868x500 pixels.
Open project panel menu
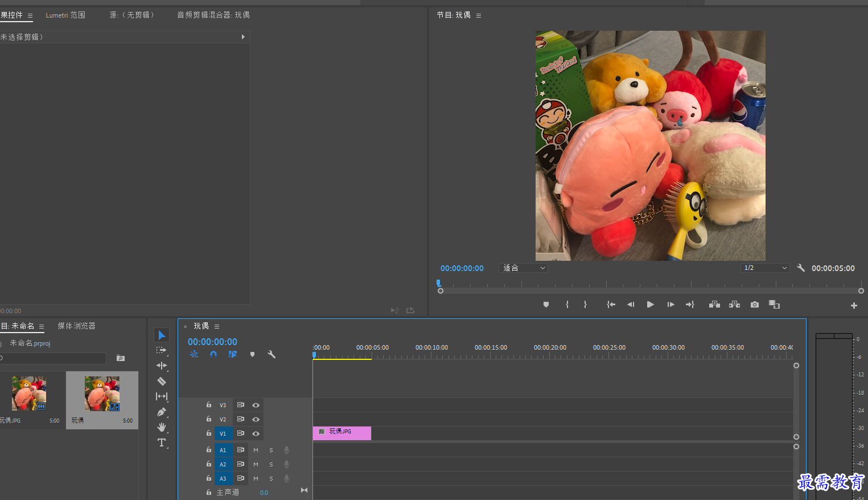pos(42,326)
